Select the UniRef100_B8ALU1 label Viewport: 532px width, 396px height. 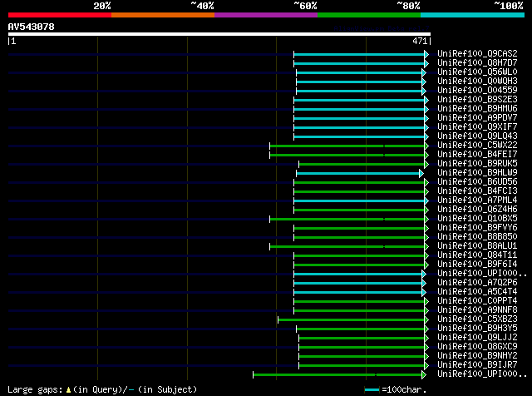click(x=477, y=246)
